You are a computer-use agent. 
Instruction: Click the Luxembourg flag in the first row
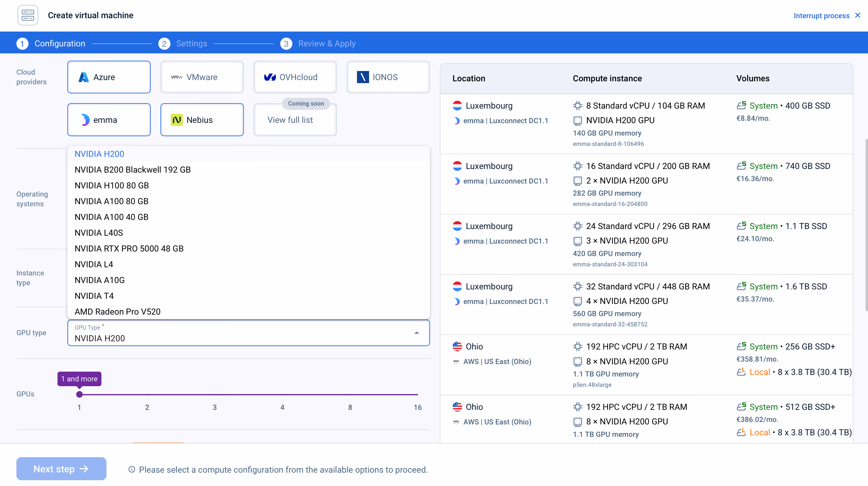tap(457, 106)
